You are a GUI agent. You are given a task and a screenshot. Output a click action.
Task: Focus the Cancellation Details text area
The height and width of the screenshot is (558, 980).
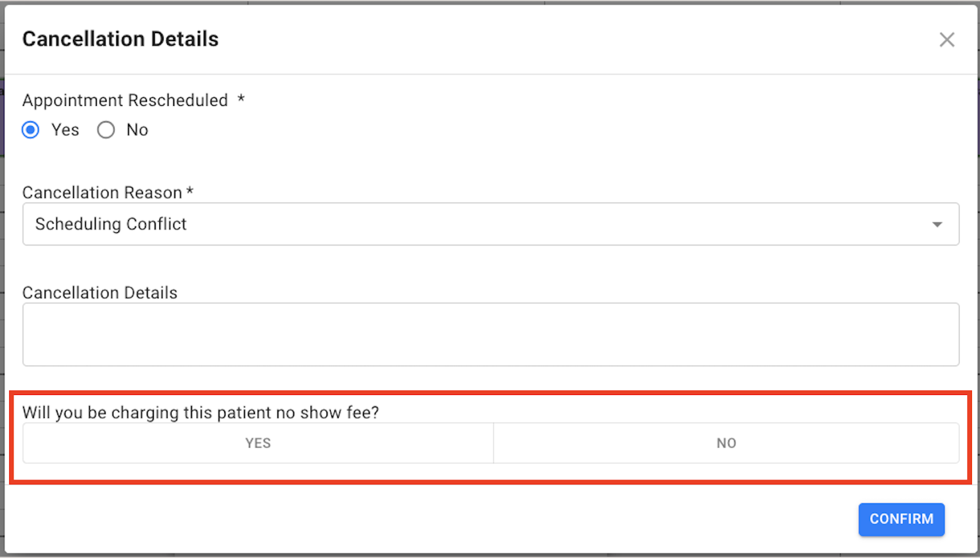(x=490, y=334)
